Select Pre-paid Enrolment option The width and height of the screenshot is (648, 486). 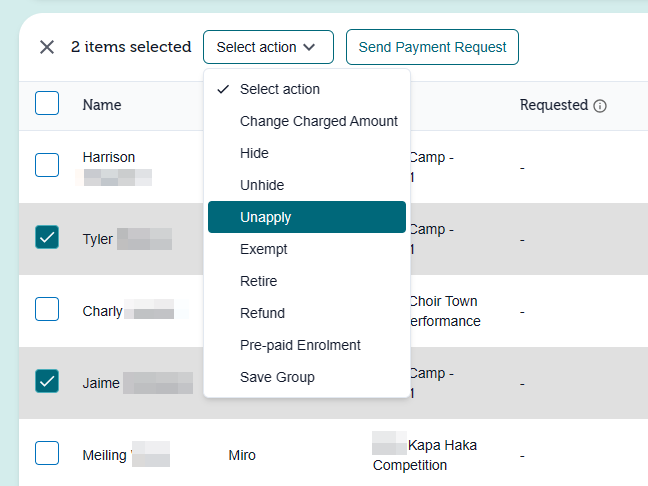pos(307,345)
